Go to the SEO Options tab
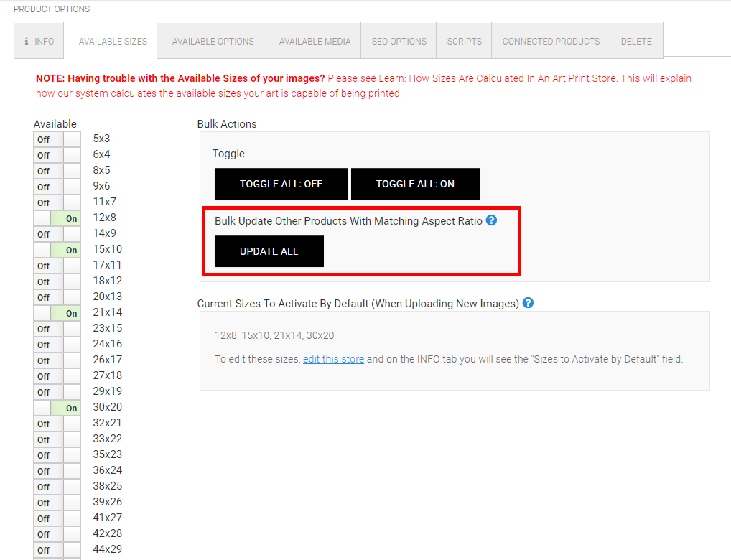 (399, 41)
